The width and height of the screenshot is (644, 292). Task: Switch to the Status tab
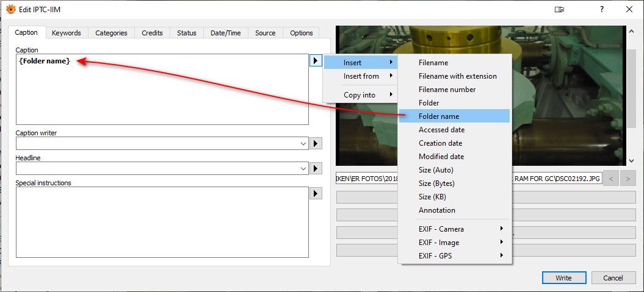[x=187, y=33]
